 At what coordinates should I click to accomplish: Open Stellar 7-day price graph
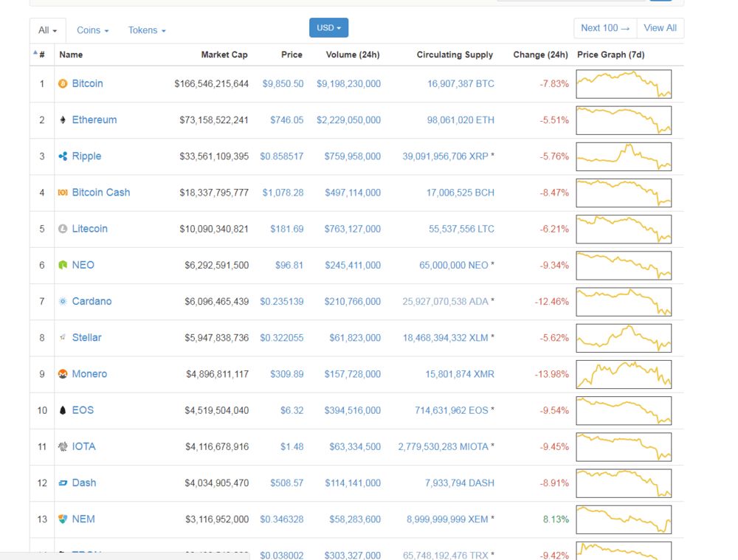(624, 338)
